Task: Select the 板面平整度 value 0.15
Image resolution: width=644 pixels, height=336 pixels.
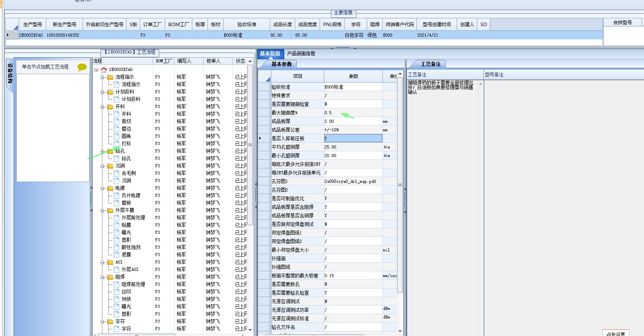Action: click(x=353, y=276)
